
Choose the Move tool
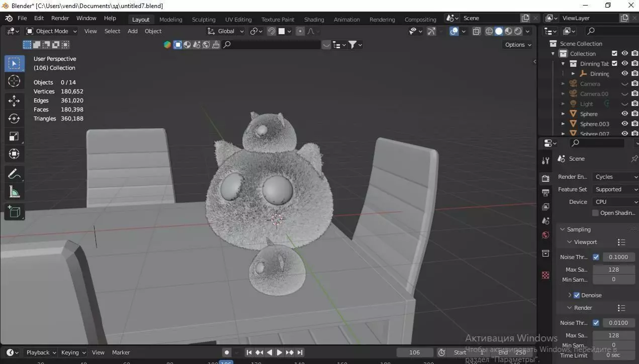coord(14,101)
